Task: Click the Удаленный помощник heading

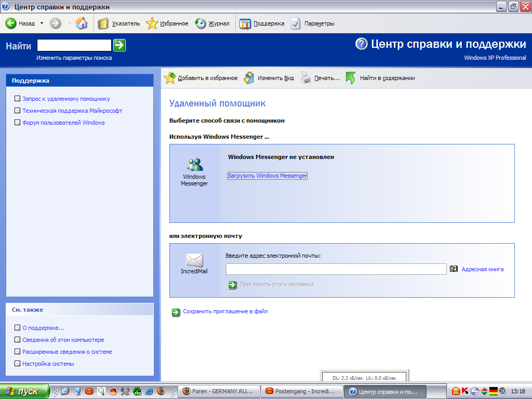Action: pyautogui.click(x=218, y=103)
